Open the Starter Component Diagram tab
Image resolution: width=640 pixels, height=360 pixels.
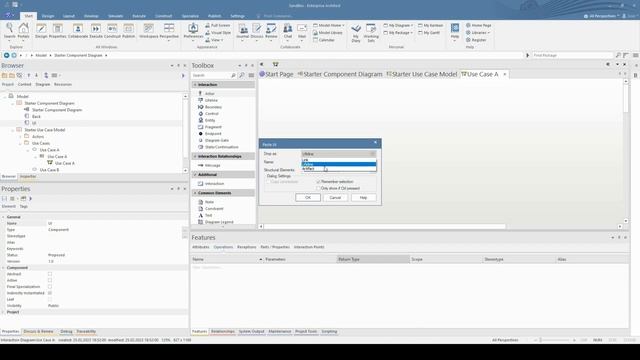pyautogui.click(x=340, y=74)
